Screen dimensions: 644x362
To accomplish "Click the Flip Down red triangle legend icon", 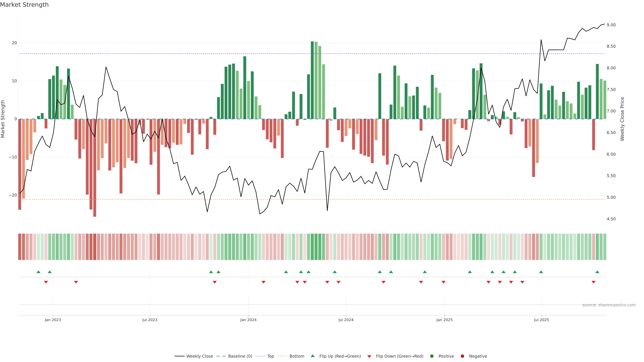I will pyautogui.click(x=369, y=356).
